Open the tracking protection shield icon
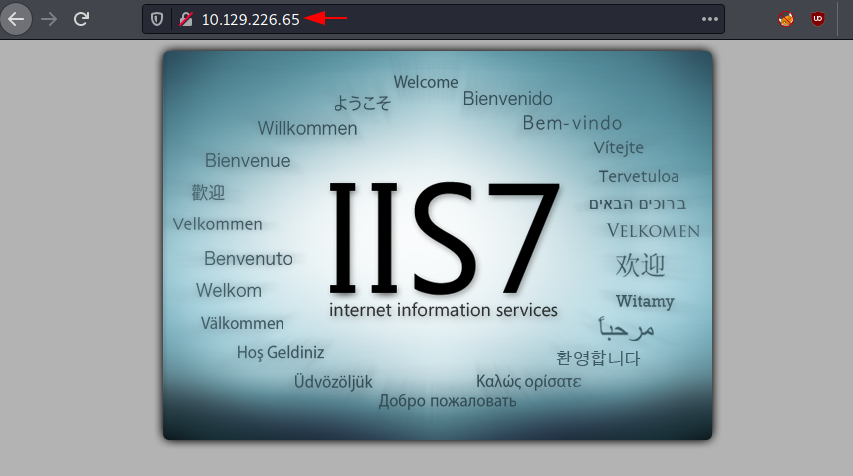 click(157, 20)
